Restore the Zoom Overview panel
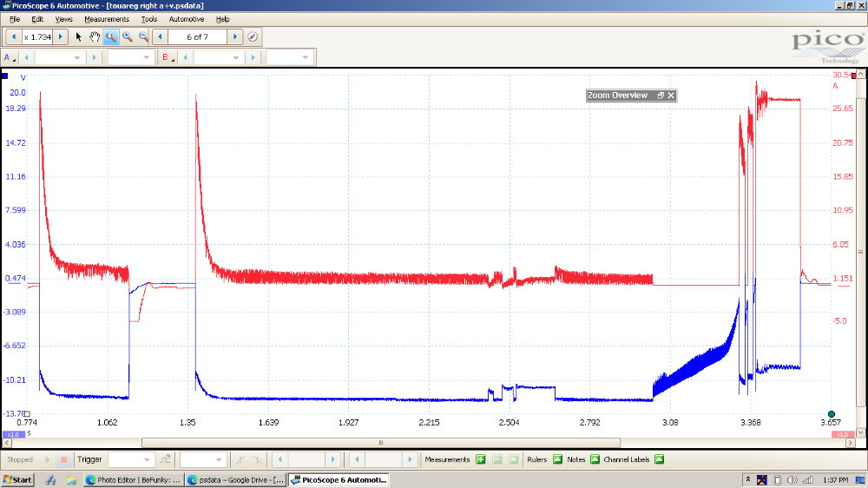 [x=660, y=96]
